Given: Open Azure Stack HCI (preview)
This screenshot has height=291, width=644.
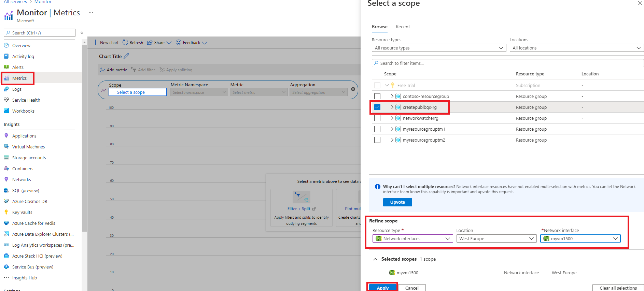Looking at the screenshot, I should click(x=37, y=256).
